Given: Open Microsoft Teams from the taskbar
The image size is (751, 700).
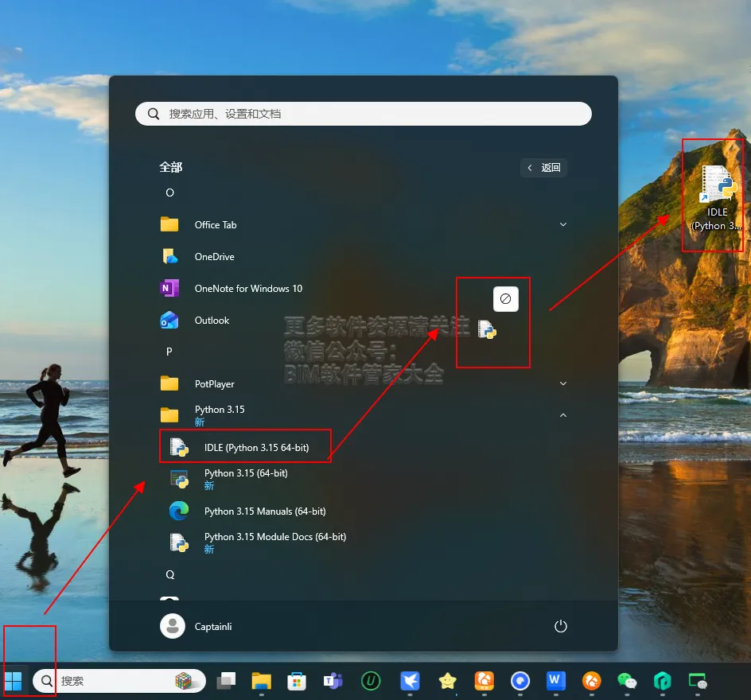Looking at the screenshot, I should coord(333,681).
